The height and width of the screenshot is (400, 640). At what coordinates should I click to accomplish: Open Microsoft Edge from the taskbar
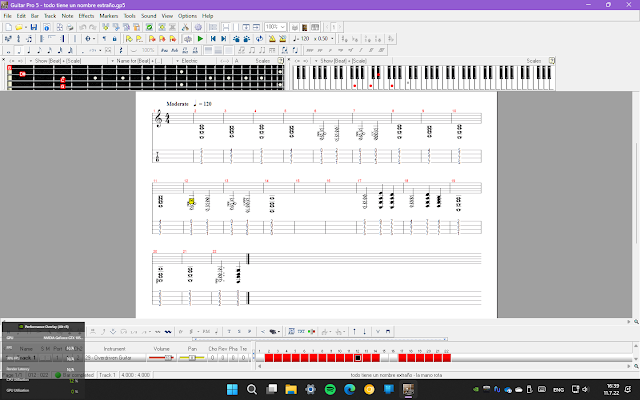(350, 389)
